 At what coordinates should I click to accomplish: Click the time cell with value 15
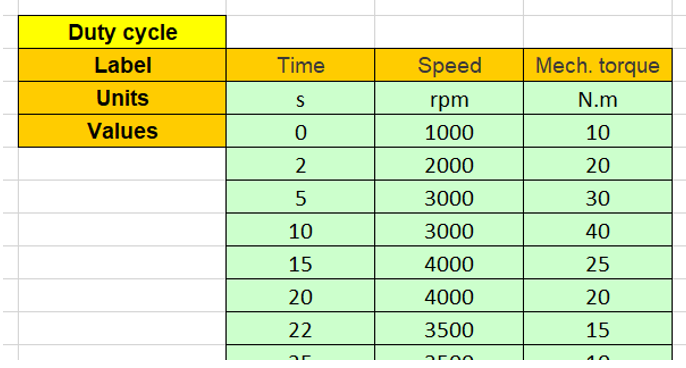pyautogui.click(x=301, y=263)
